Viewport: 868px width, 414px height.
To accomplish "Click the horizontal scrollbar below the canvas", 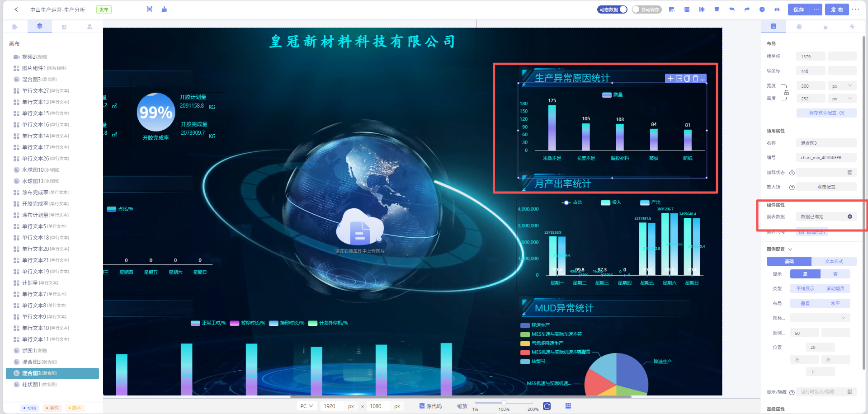I will [461, 397].
